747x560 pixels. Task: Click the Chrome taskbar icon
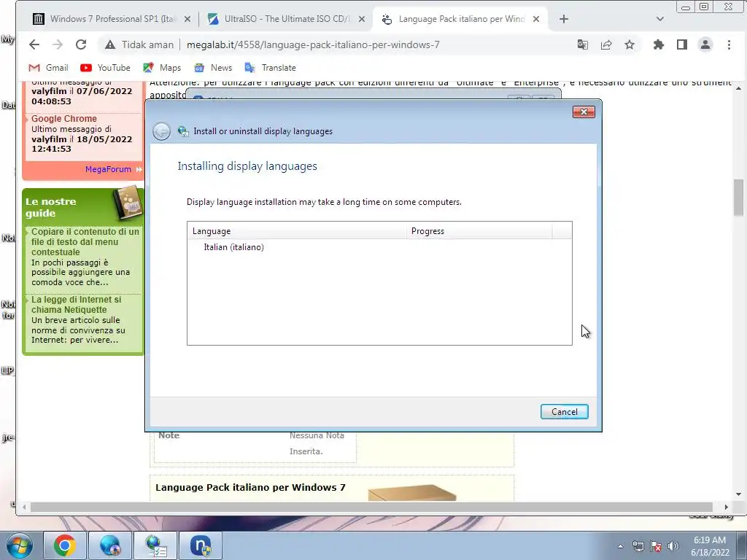click(x=65, y=545)
